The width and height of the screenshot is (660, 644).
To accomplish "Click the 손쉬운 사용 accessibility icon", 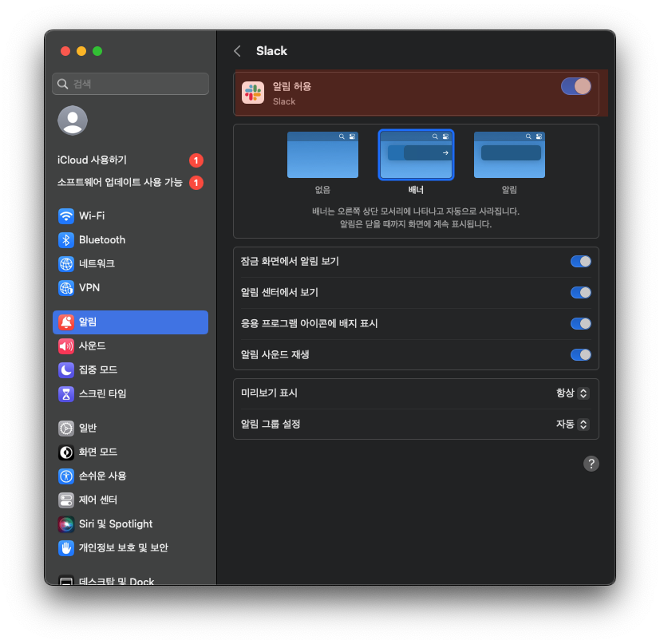I will point(66,476).
